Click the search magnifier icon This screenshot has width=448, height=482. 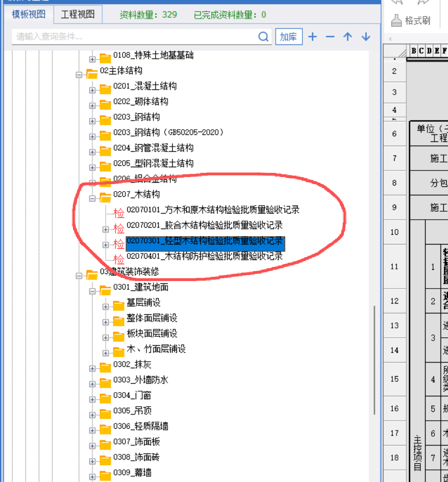[x=264, y=37]
